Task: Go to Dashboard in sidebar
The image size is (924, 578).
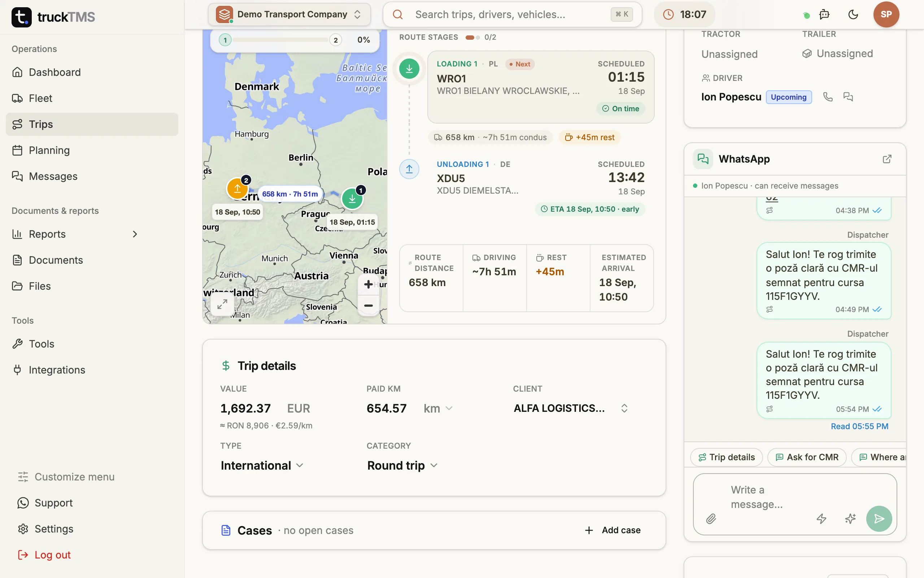Action: click(92, 72)
